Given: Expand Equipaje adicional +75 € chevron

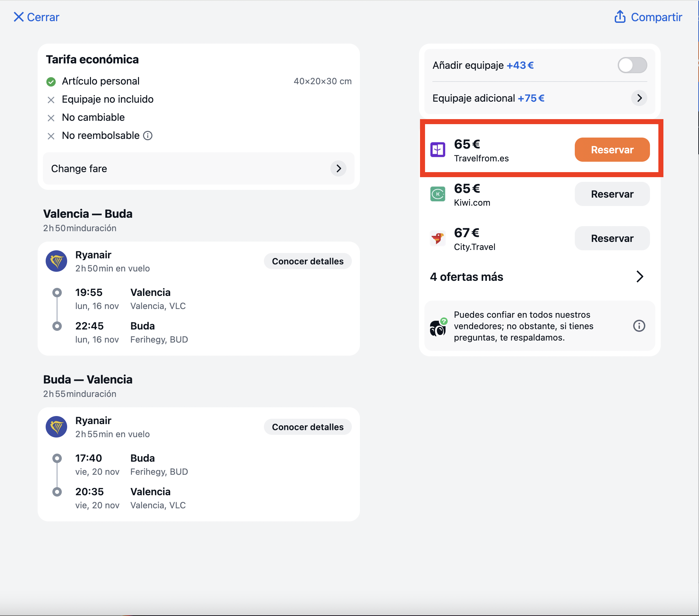Looking at the screenshot, I should pyautogui.click(x=639, y=98).
